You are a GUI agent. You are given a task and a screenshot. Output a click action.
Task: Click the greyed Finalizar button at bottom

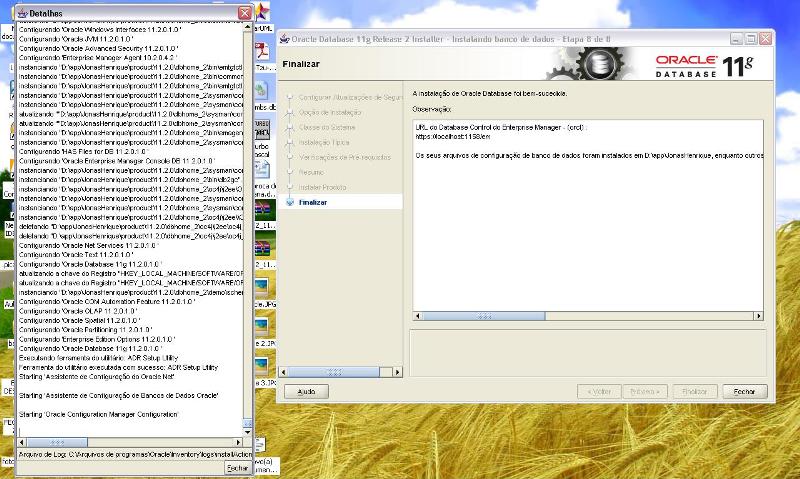click(695, 392)
